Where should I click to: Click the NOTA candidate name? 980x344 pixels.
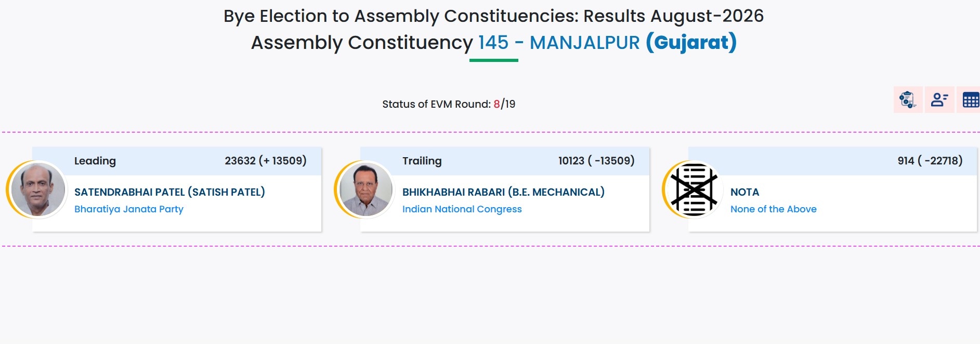(x=744, y=192)
